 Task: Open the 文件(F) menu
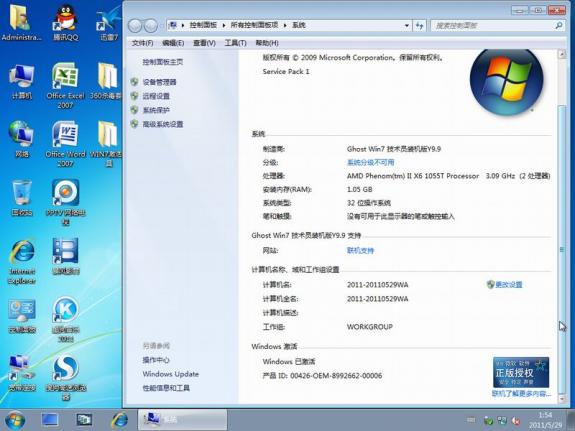(x=142, y=43)
